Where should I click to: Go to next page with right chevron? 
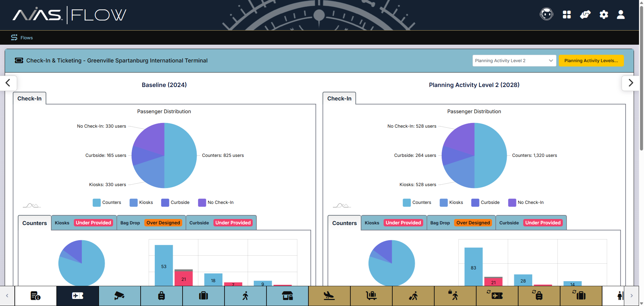pos(630,83)
